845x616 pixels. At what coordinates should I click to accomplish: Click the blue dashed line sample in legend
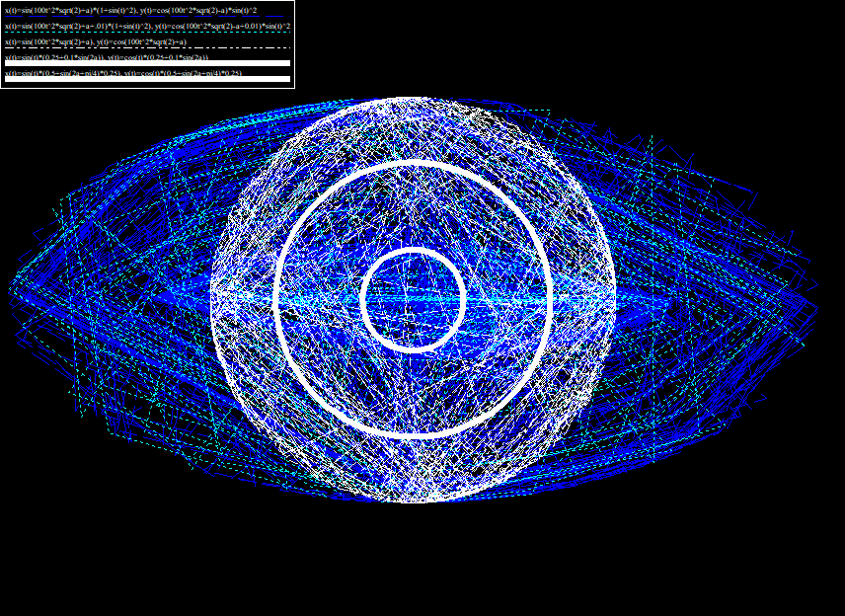tap(147, 17)
